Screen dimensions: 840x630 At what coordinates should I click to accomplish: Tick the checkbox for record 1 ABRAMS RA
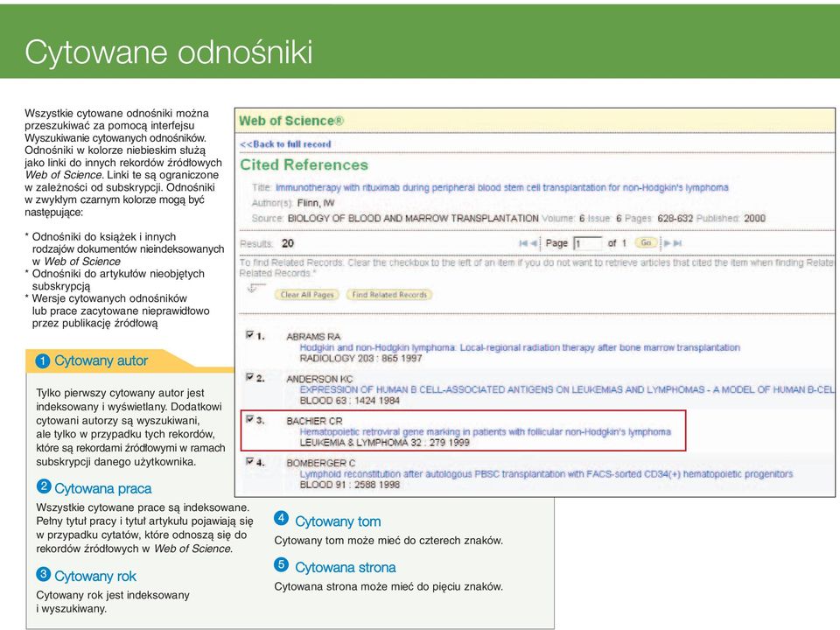pyautogui.click(x=249, y=335)
